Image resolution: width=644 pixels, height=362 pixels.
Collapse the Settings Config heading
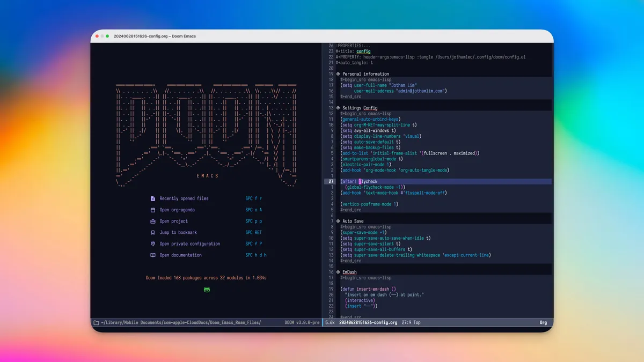click(x=338, y=107)
